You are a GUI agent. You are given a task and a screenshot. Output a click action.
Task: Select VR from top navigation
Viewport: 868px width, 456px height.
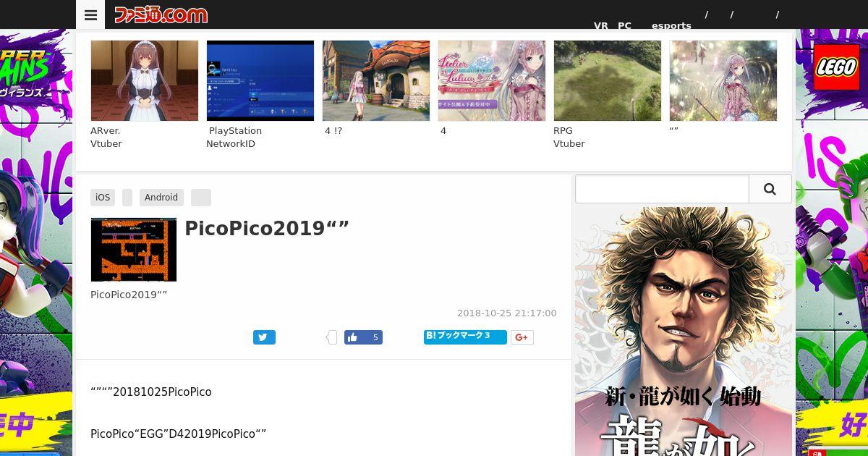(601, 25)
